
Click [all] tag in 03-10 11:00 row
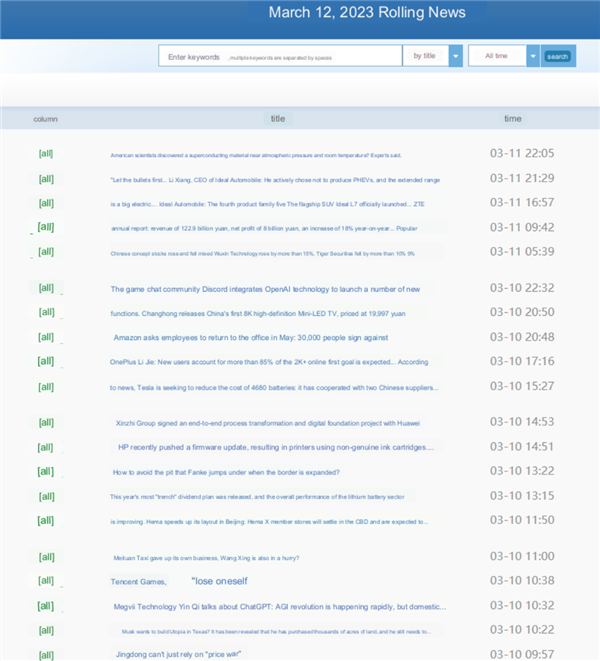46,557
